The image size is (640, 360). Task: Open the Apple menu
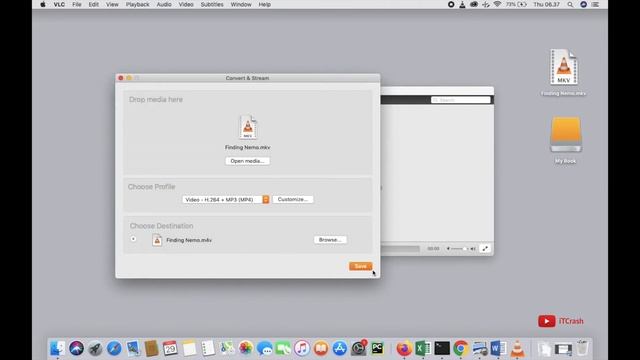tap(43, 4)
